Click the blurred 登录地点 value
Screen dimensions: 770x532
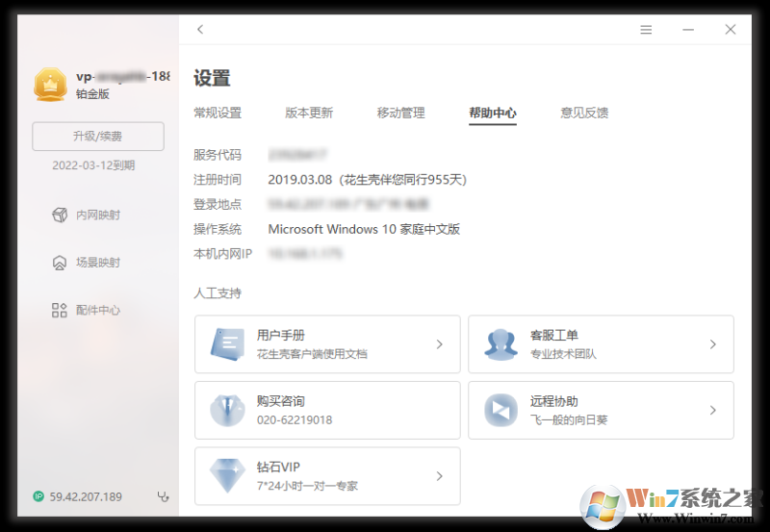tap(348, 204)
